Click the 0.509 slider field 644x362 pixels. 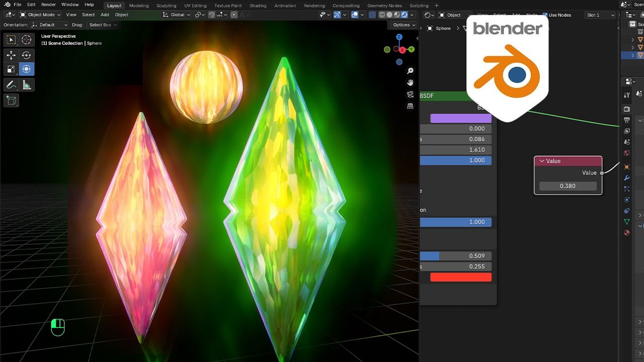456,256
